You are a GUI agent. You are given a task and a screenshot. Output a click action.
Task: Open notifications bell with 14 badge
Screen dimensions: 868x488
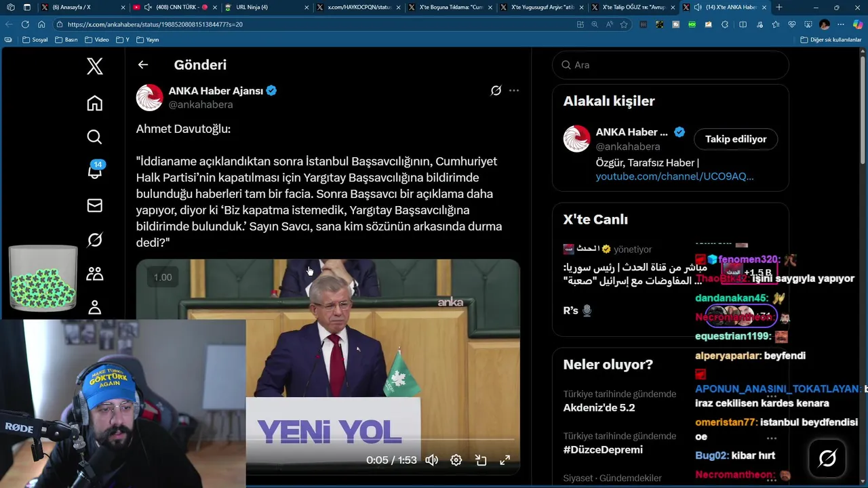[95, 170]
